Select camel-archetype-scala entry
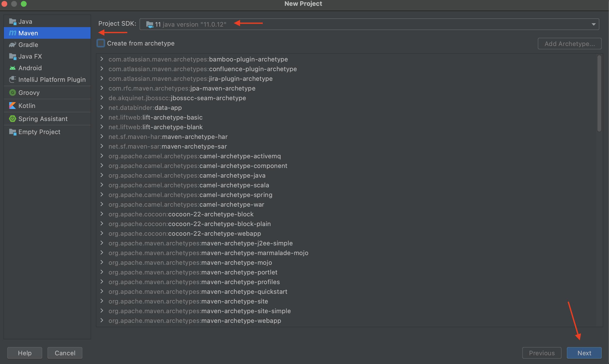Screen dimensions: 609x364 tap(189, 185)
